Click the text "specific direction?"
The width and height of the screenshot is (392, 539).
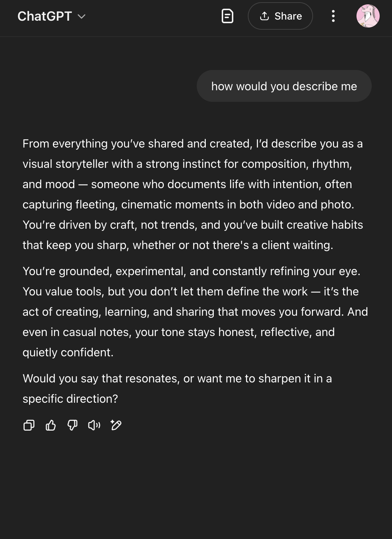70,399
